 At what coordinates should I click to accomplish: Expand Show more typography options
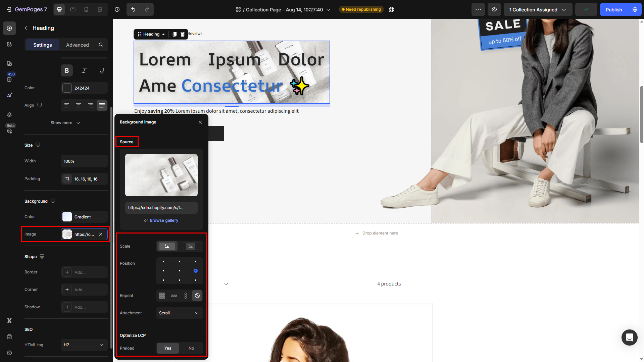(65, 123)
